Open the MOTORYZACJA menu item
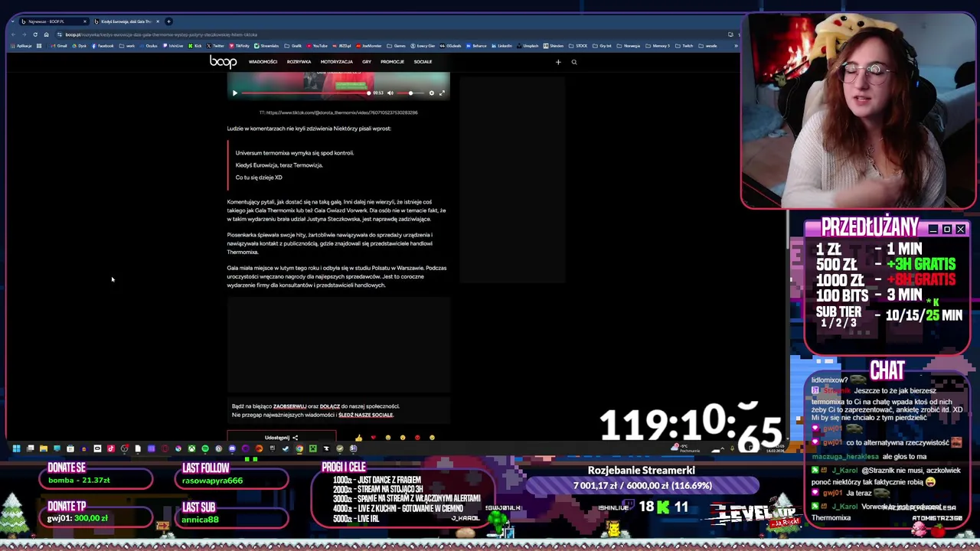Viewport: 980px width, 551px height. pyautogui.click(x=336, y=62)
